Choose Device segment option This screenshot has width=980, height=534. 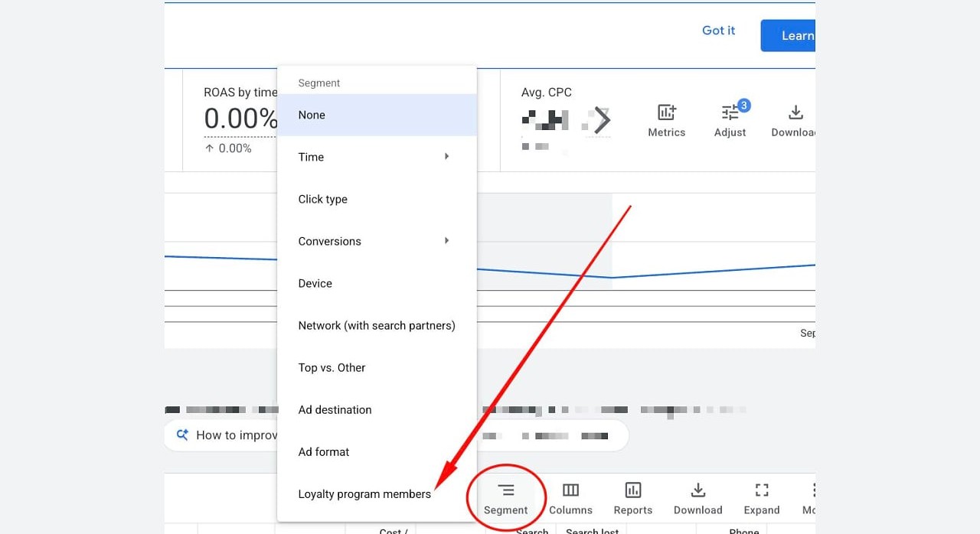[x=377, y=283]
